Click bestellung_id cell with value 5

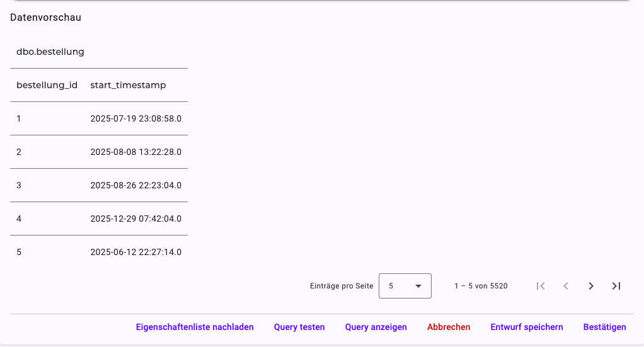click(19, 252)
